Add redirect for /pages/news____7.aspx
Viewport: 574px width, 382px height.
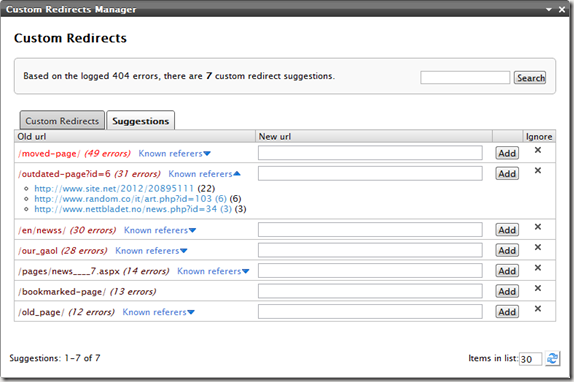point(507,271)
